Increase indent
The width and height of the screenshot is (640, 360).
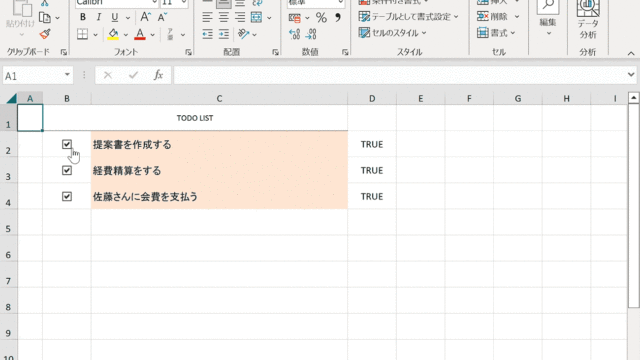[x=224, y=34]
